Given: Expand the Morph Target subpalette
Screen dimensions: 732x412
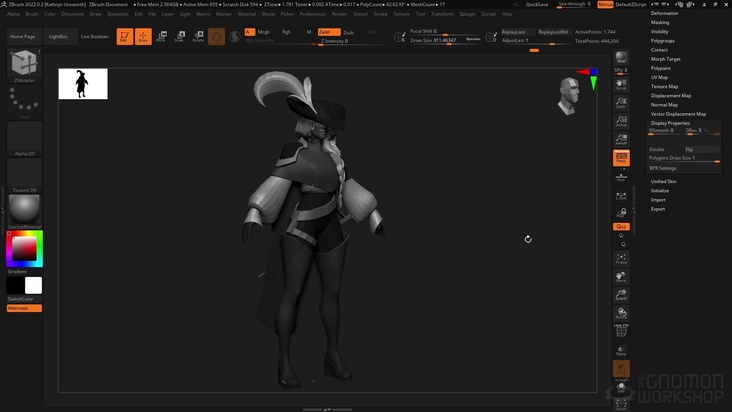Looking at the screenshot, I should (665, 59).
